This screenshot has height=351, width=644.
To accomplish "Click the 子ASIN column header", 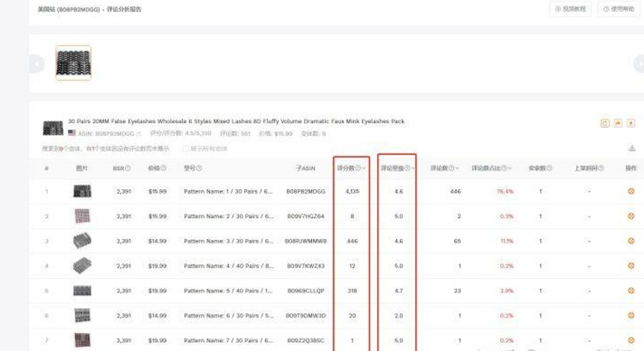I will (x=305, y=168).
